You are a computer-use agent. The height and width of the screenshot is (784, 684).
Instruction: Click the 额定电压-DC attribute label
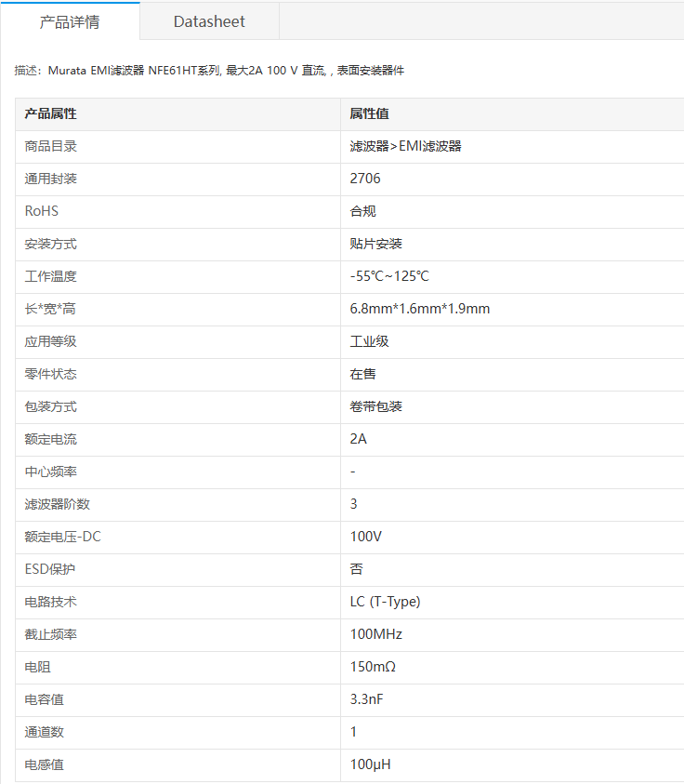coord(62,537)
